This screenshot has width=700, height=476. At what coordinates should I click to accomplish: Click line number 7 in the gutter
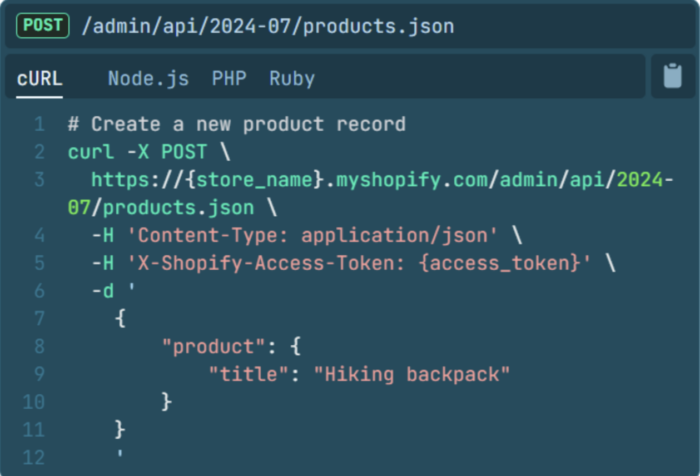pyautogui.click(x=39, y=319)
